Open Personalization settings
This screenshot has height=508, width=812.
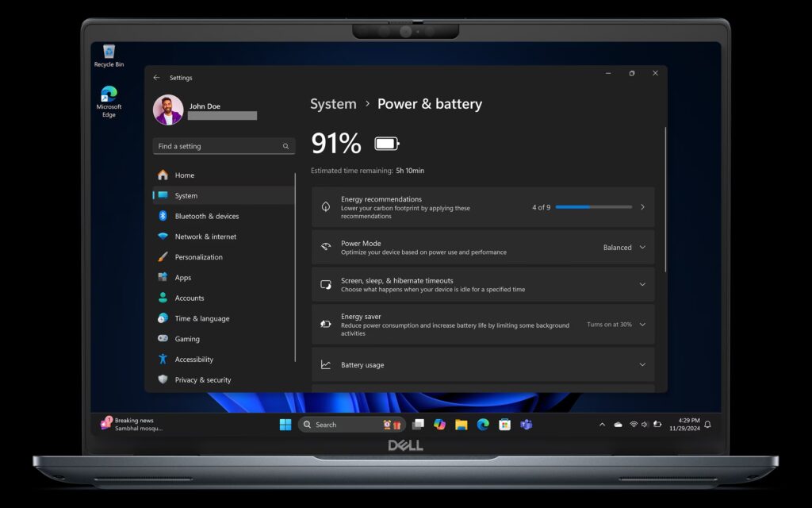coord(198,256)
